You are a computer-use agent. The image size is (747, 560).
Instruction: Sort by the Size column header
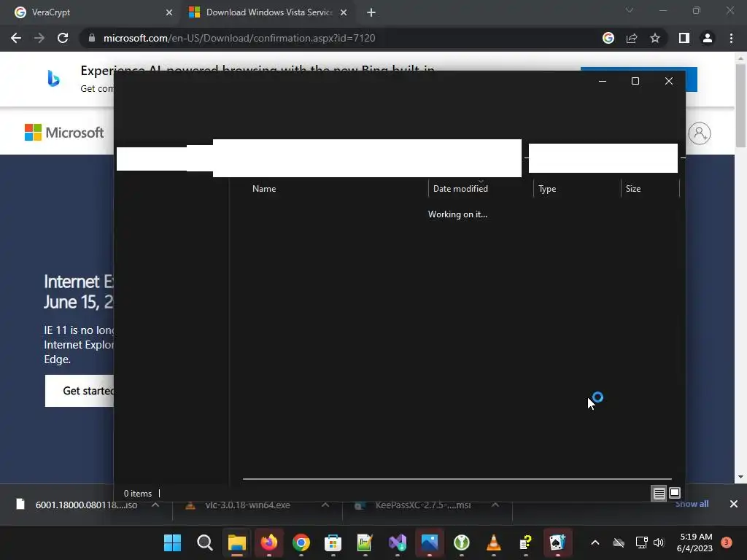[632, 189]
